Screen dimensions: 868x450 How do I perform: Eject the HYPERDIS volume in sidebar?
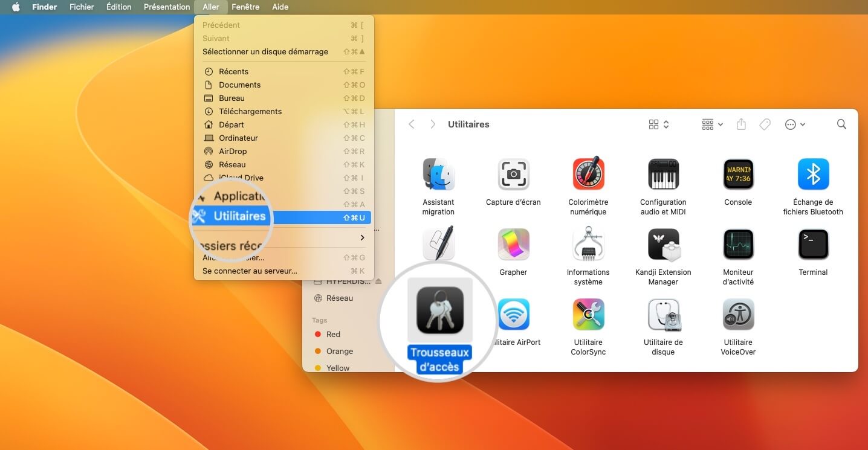click(x=378, y=281)
